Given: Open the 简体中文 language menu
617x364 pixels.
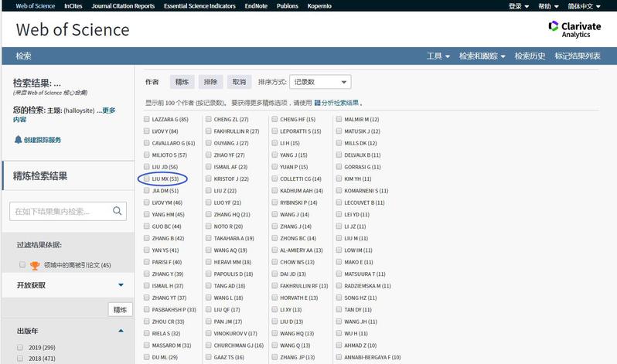Looking at the screenshot, I should click(585, 6).
